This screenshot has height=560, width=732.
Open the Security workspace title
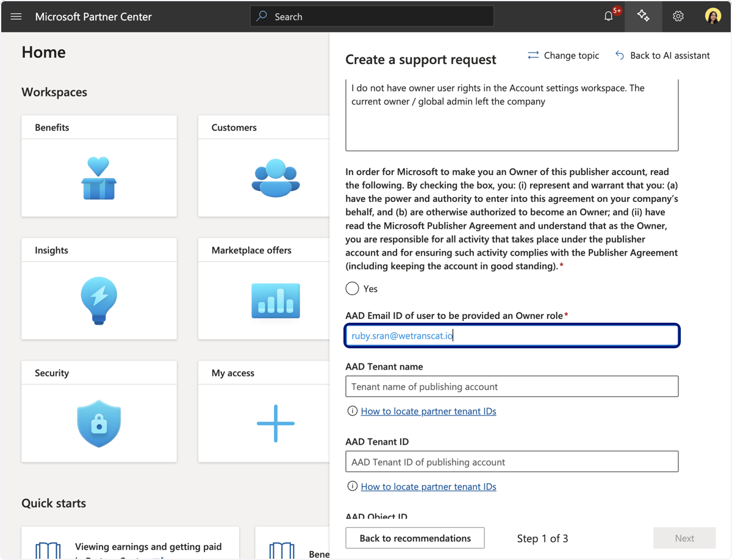[52, 373]
